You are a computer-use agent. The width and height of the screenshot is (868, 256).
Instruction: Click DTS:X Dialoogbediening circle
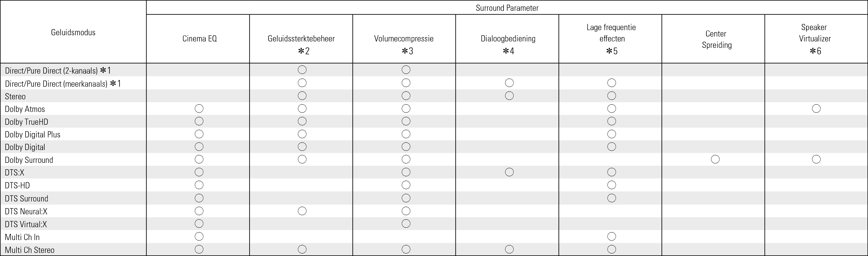tap(509, 172)
